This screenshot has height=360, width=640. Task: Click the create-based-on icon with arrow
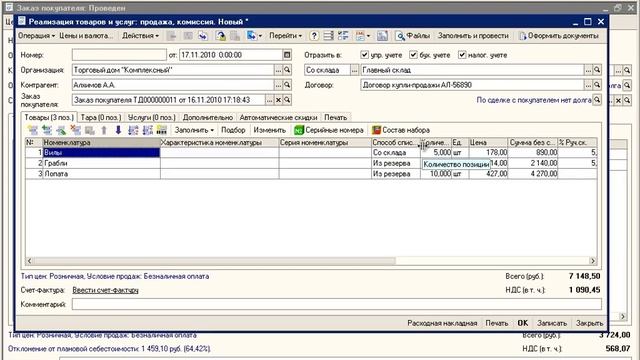click(253, 36)
